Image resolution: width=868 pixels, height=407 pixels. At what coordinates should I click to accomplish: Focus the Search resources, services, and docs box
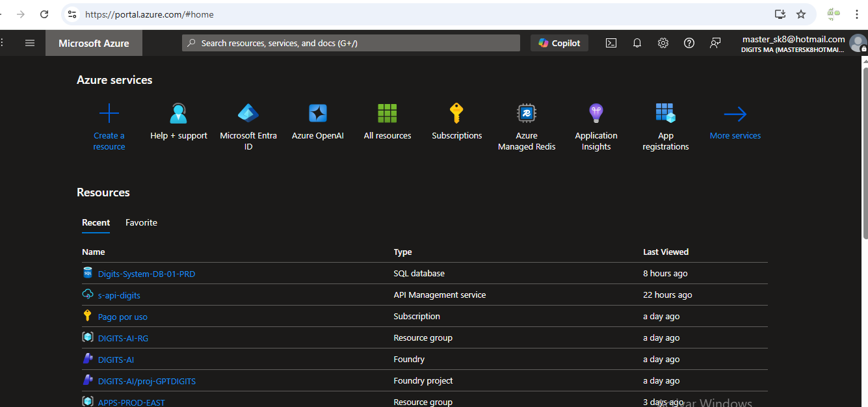click(351, 43)
